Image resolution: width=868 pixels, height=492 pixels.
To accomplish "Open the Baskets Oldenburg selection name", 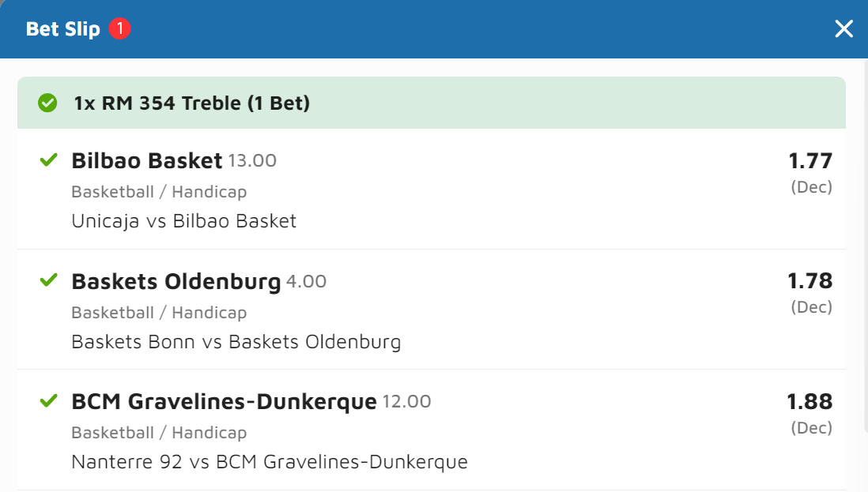I will tap(176, 282).
